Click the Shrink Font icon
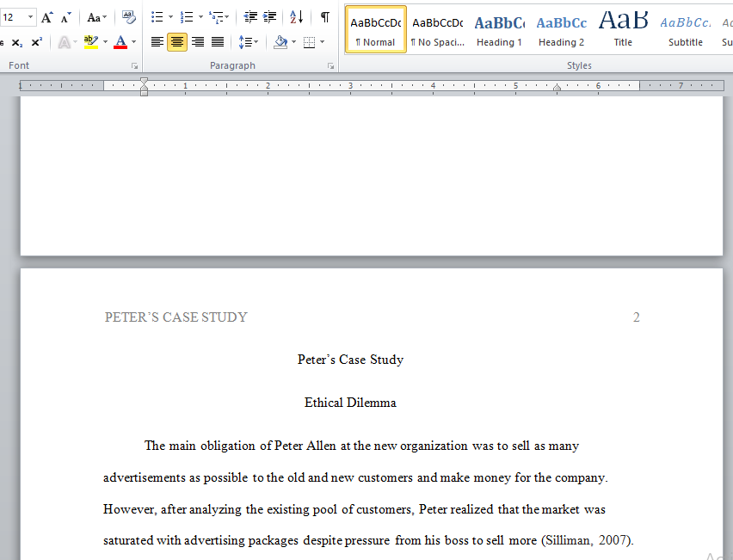 click(x=66, y=18)
